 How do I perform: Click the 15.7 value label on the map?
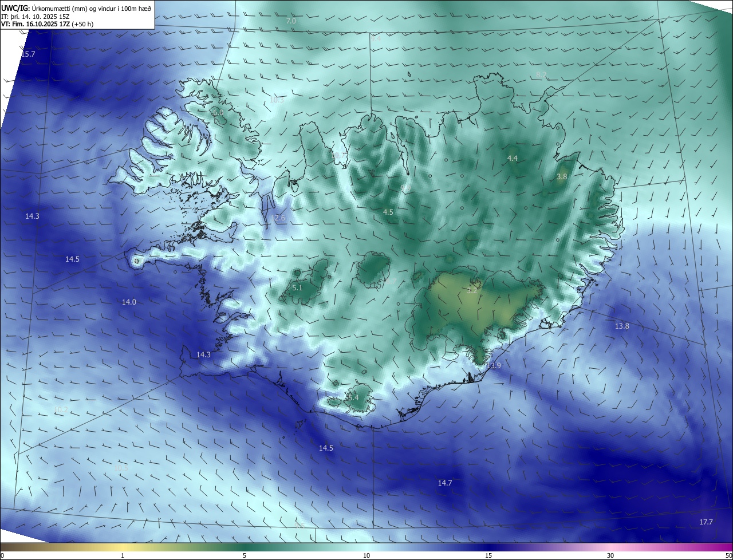point(28,54)
